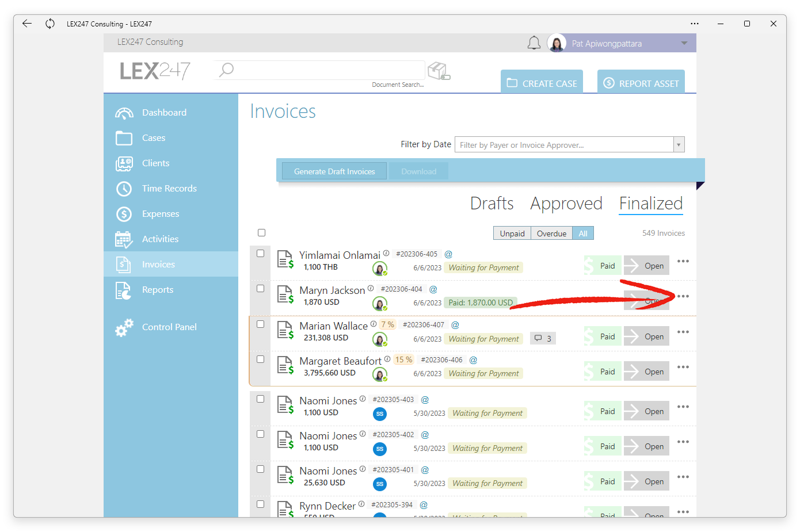
Task: Mark the Yimlamai Onlamai invoice as Paid
Action: 603,266
